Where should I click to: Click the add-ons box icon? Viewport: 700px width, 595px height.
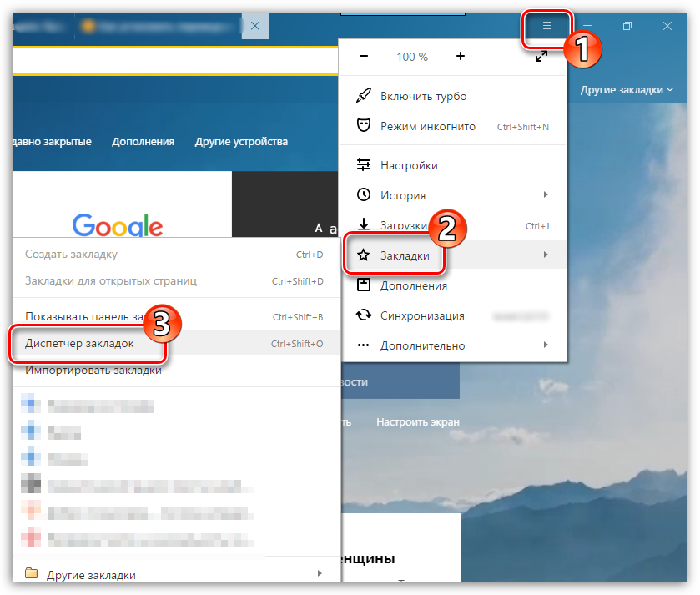coord(364,285)
